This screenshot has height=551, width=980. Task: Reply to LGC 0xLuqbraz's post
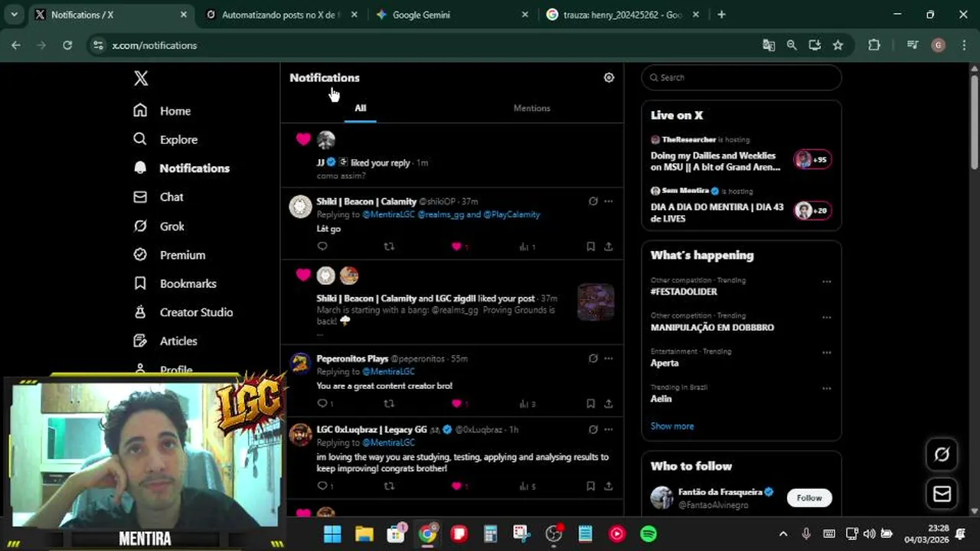click(x=325, y=486)
